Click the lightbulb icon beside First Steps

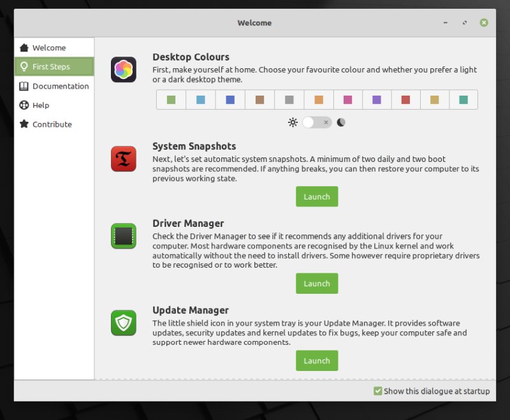point(24,67)
